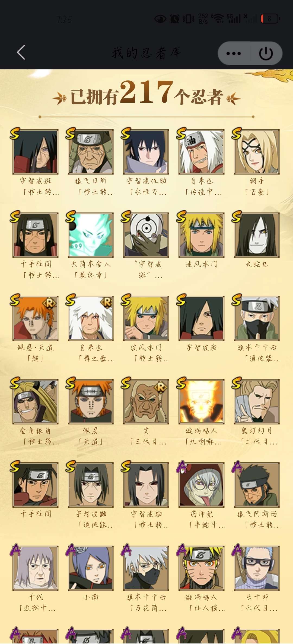Open the three-dots more menu

[234, 53]
